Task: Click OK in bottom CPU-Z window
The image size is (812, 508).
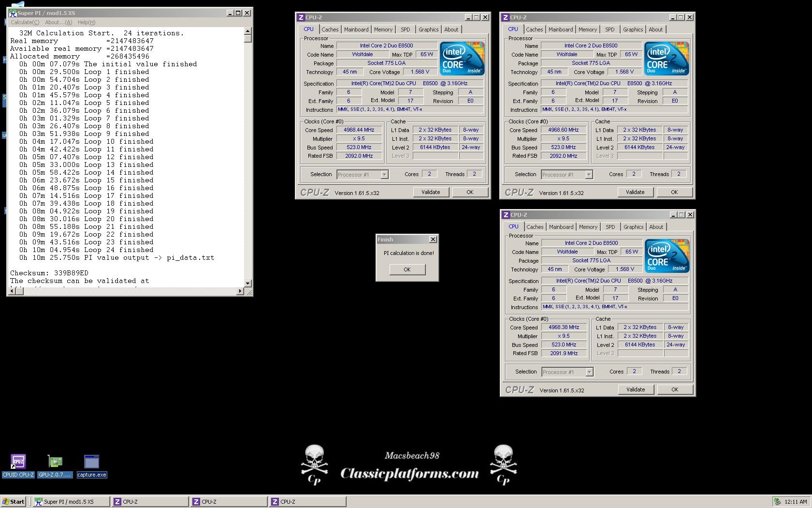Action: [x=675, y=389]
